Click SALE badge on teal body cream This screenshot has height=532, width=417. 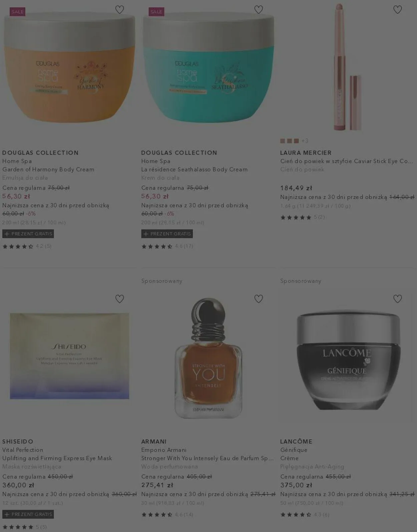pos(156,12)
